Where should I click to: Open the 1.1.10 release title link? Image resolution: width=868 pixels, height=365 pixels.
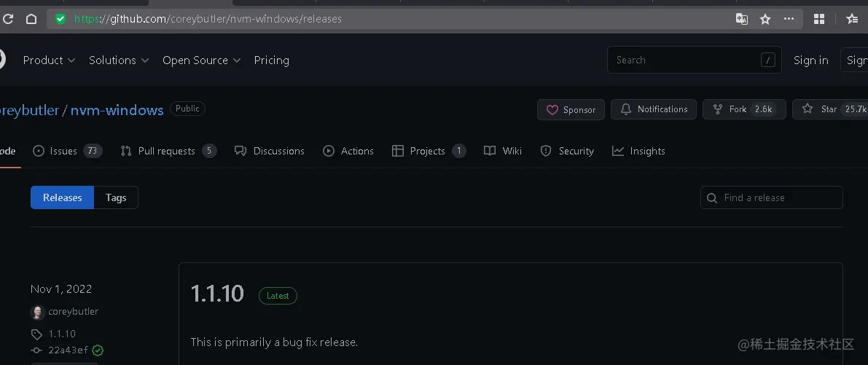pos(217,294)
